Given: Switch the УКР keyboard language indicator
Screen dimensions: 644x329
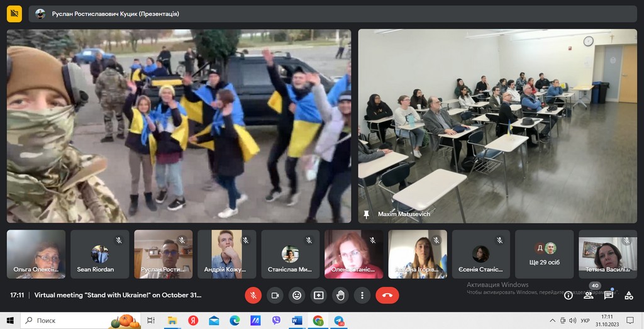Looking at the screenshot, I should tap(585, 320).
